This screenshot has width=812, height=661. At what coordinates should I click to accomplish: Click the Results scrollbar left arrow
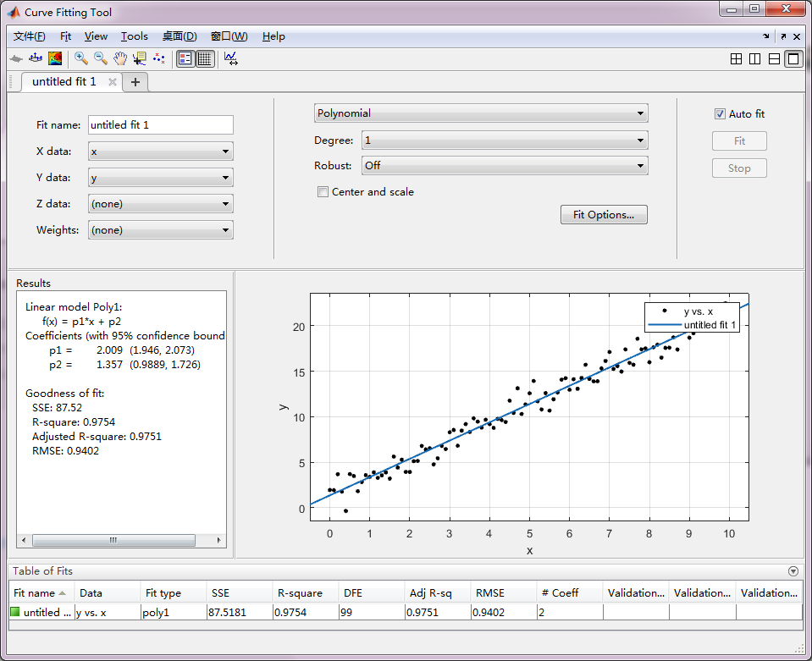(24, 540)
